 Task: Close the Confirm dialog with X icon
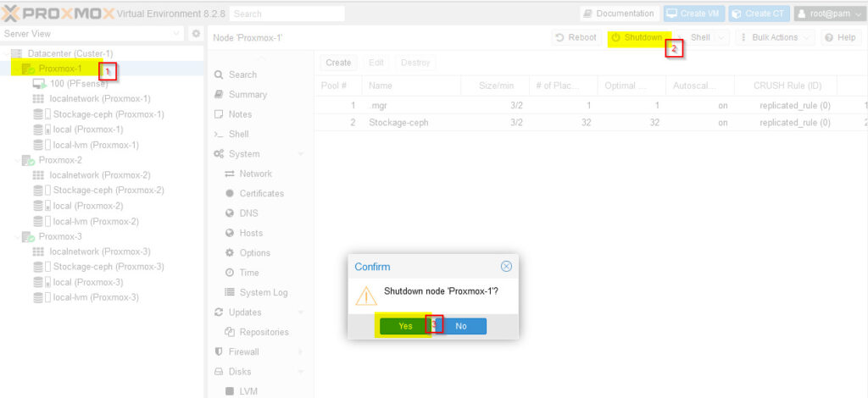(x=506, y=267)
